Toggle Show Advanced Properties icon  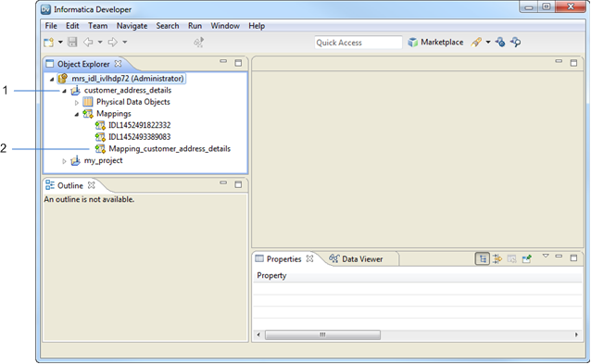tap(497, 258)
